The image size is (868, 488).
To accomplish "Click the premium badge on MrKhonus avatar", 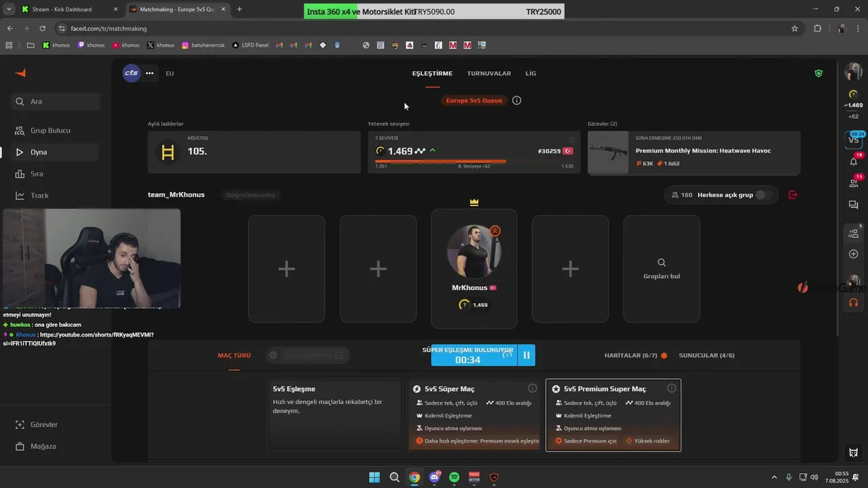I will click(x=495, y=231).
